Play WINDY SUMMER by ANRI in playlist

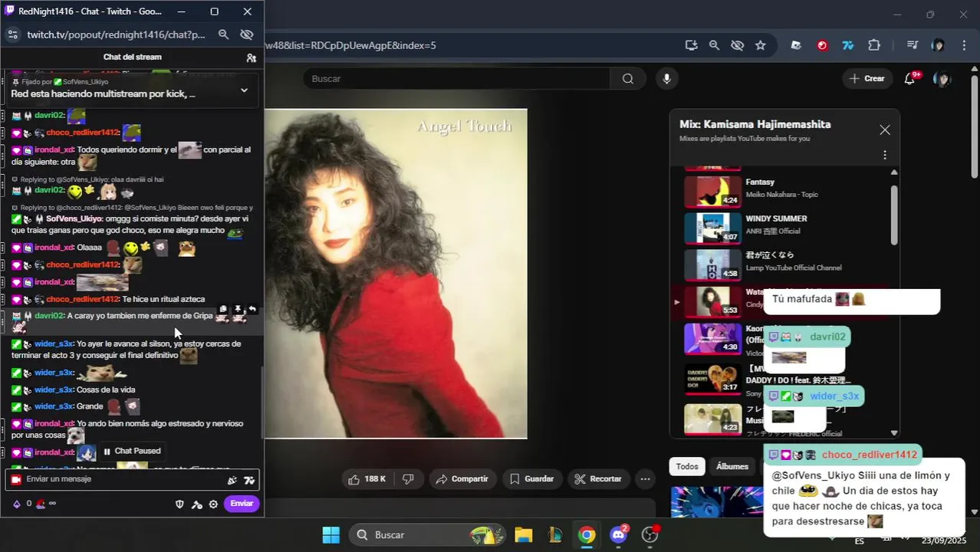point(782,228)
